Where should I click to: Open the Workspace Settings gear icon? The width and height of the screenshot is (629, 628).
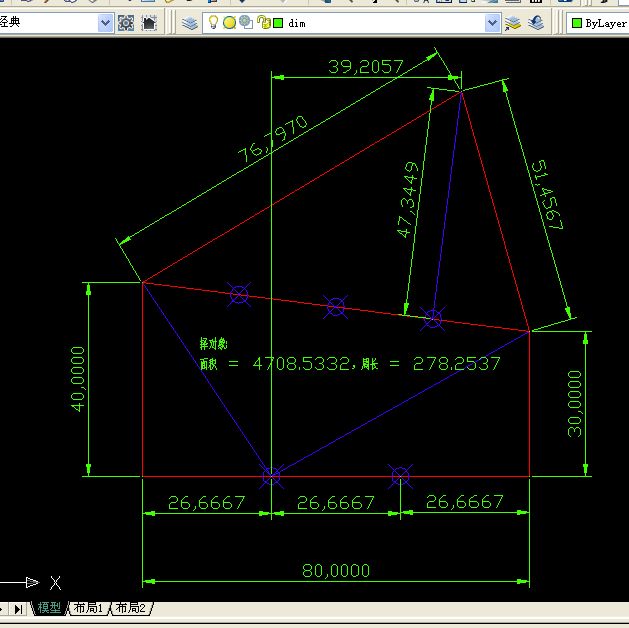pyautogui.click(x=126, y=23)
